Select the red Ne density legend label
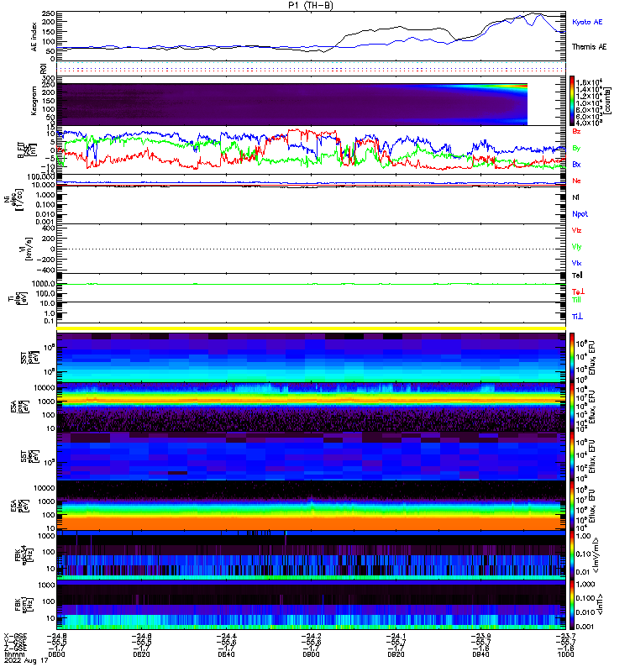 click(576, 181)
